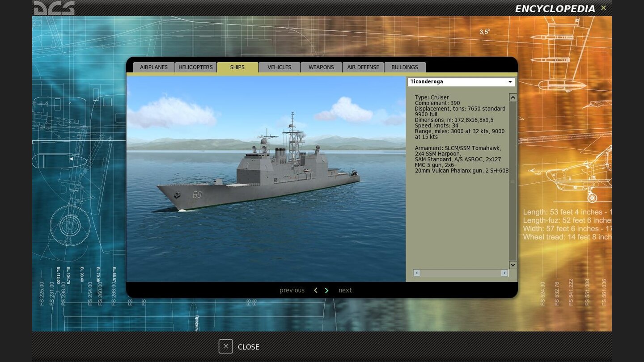The image size is (644, 362).
Task: Click the down arrow of the description scrollbar
Action: (x=513, y=265)
